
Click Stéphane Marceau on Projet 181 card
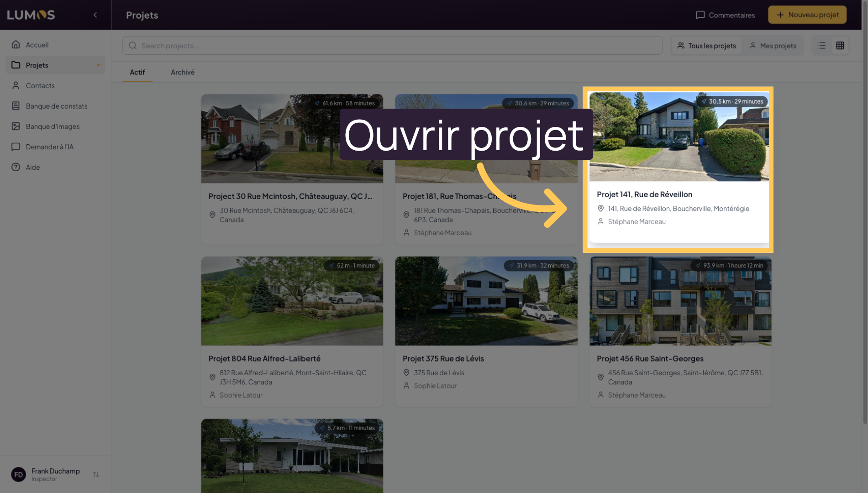[442, 233]
